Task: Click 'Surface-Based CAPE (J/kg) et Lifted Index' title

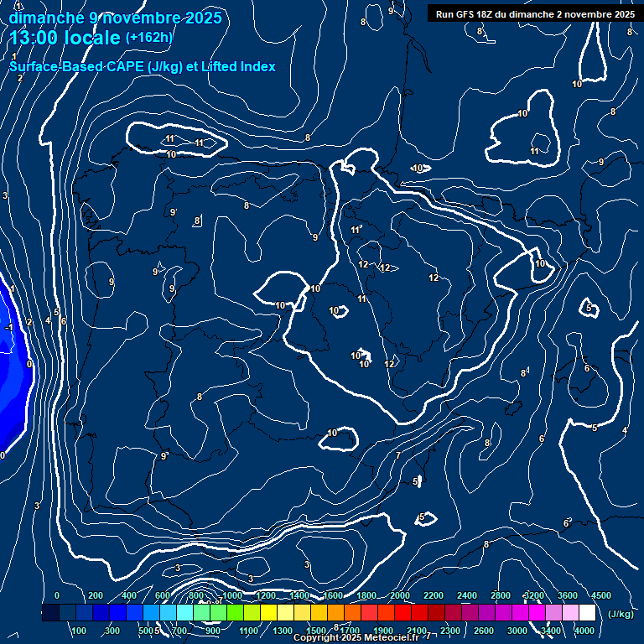Action: click(x=143, y=66)
